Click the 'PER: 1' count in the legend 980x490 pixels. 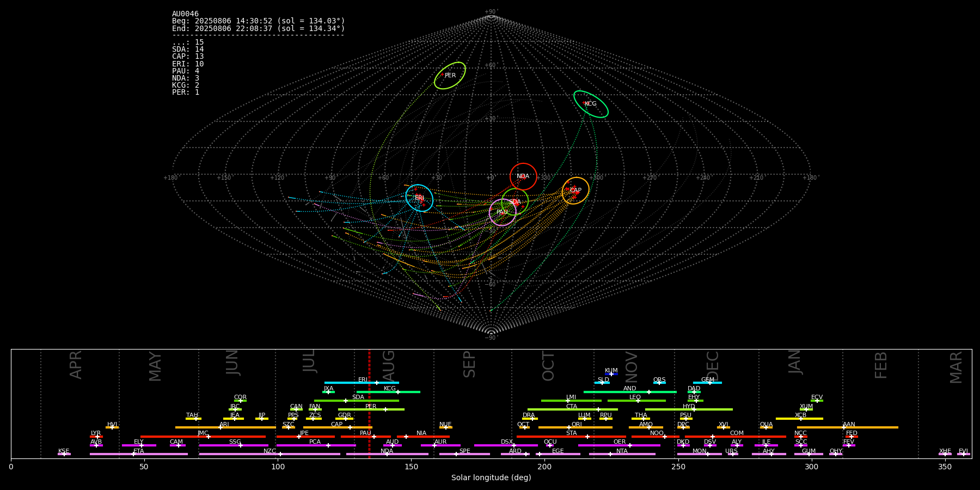pyautogui.click(x=186, y=93)
